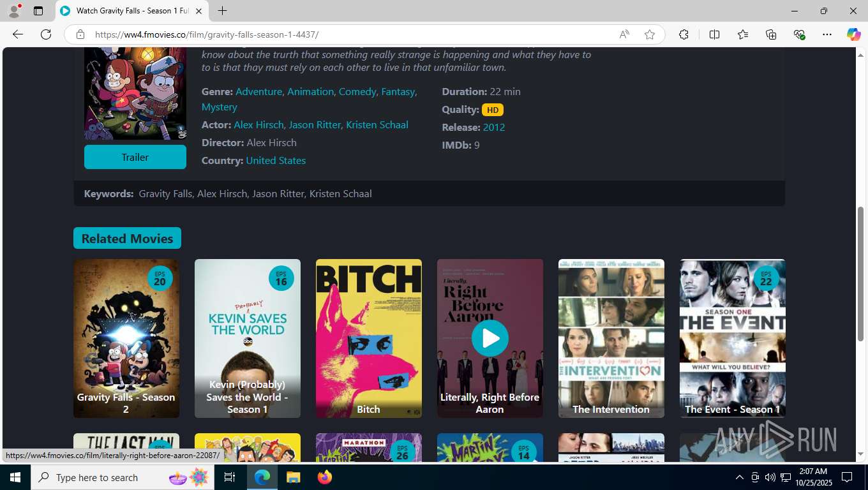Open Copilot sidebar icon
Image resolution: width=868 pixels, height=490 pixels.
(x=854, y=34)
